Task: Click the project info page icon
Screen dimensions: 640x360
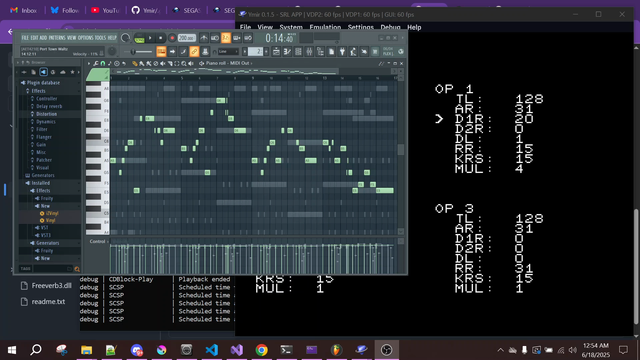Action: [331, 51]
